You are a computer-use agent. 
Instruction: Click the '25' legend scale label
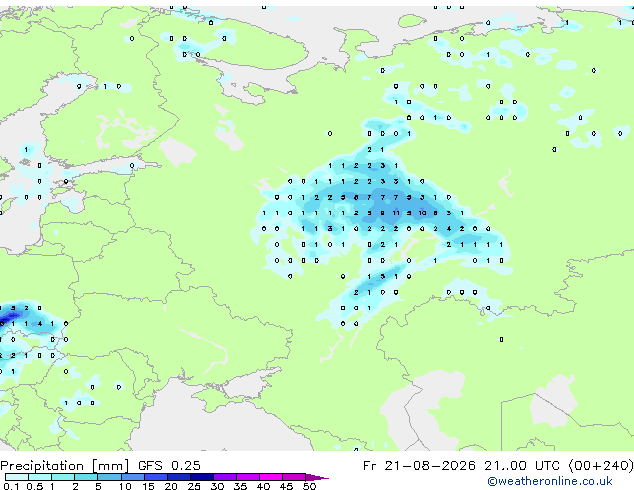pyautogui.click(x=194, y=486)
